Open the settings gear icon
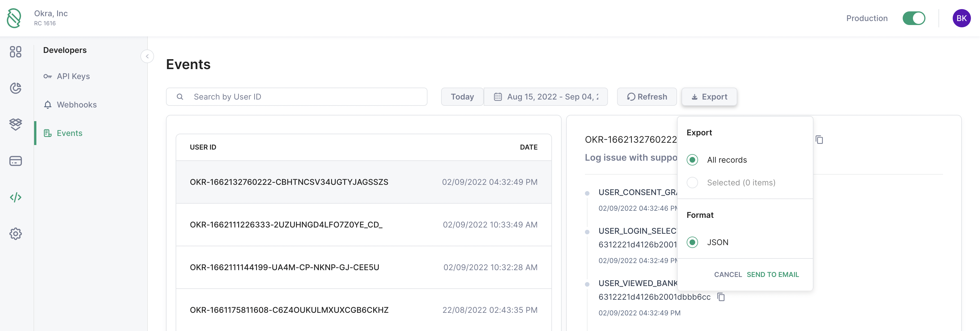The image size is (980, 331). click(16, 233)
